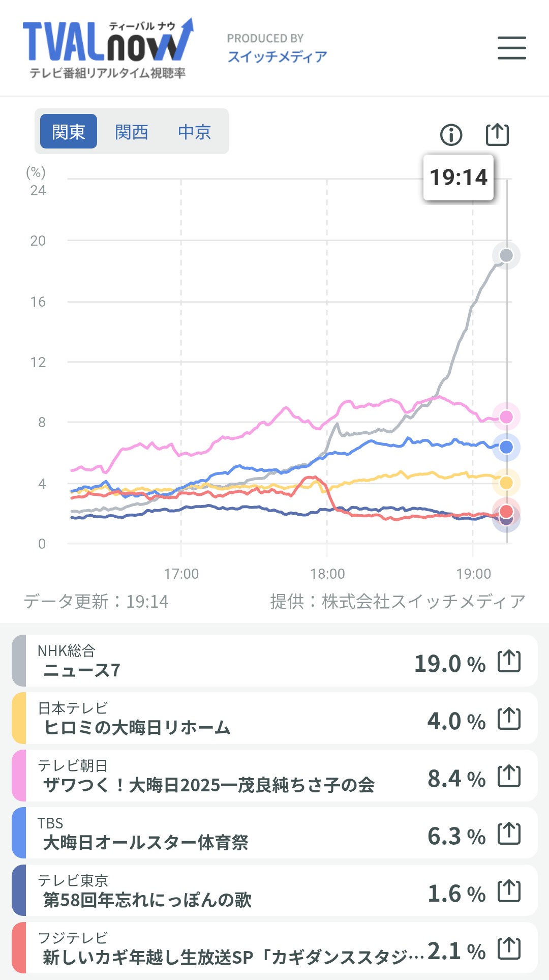Select the 関東 region tab
The image size is (549, 980).
point(69,132)
